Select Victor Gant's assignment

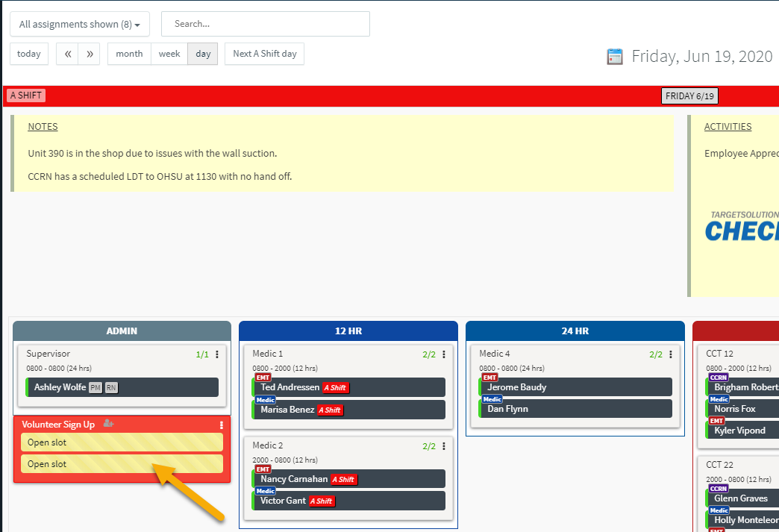point(348,501)
